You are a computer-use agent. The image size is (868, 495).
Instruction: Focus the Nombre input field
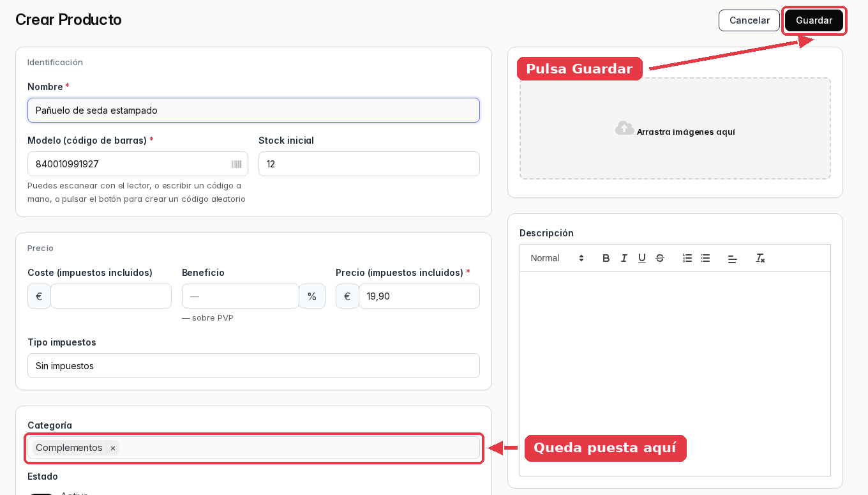pyautogui.click(x=253, y=110)
